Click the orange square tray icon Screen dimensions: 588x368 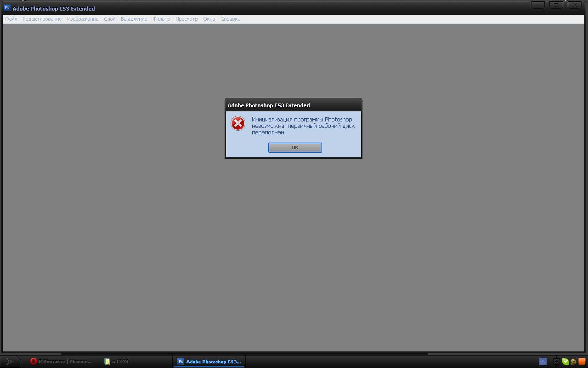coord(582,362)
